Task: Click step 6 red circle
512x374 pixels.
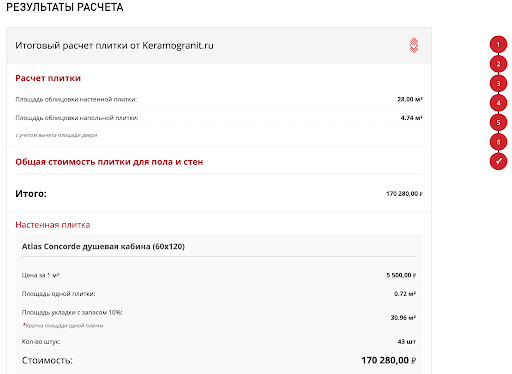Action: pos(498,142)
